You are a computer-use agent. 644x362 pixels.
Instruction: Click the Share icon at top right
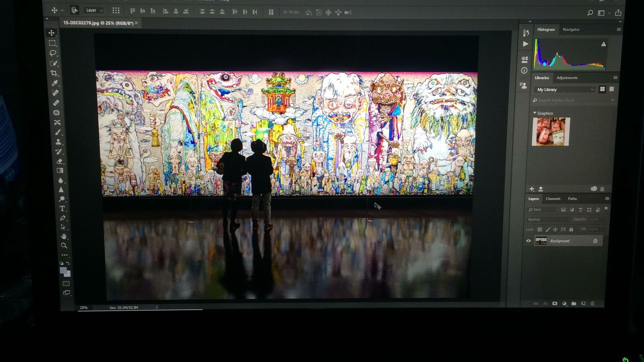click(618, 13)
